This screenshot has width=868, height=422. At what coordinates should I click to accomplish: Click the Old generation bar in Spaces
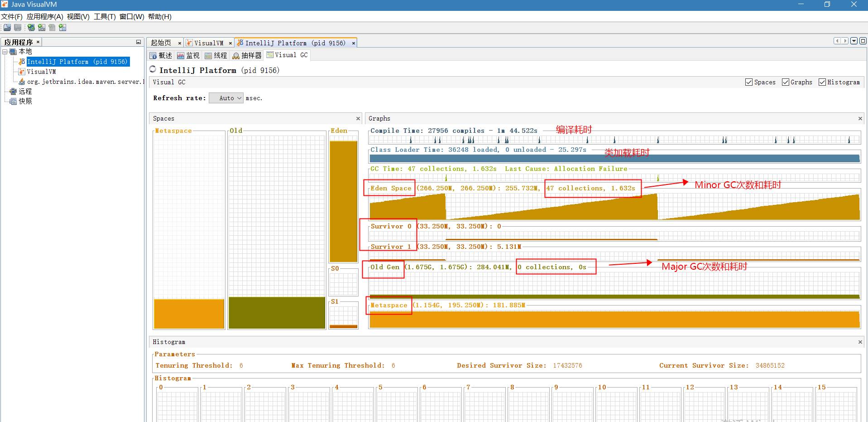pyautogui.click(x=277, y=313)
